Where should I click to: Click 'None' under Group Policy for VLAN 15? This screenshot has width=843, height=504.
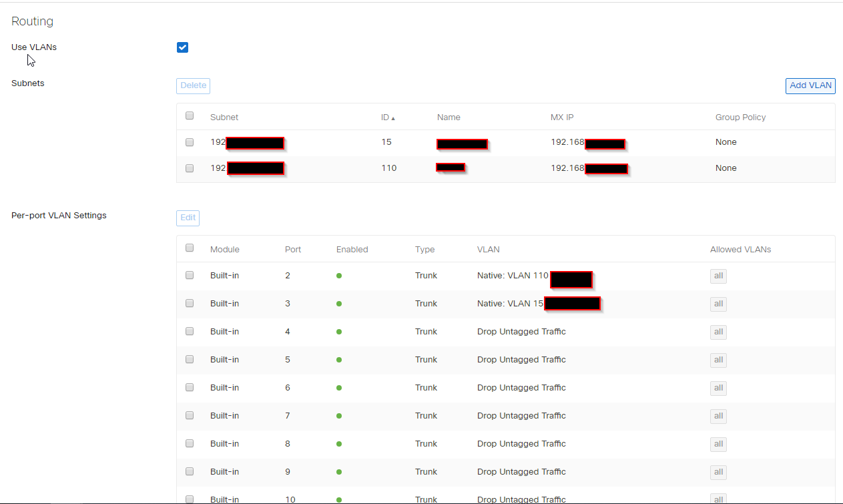[x=726, y=142]
